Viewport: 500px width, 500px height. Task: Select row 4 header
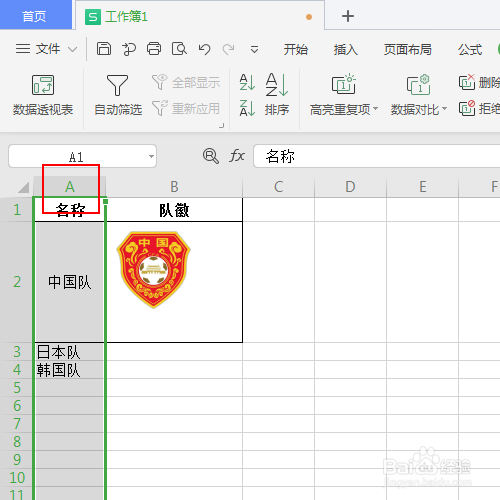click(x=17, y=370)
